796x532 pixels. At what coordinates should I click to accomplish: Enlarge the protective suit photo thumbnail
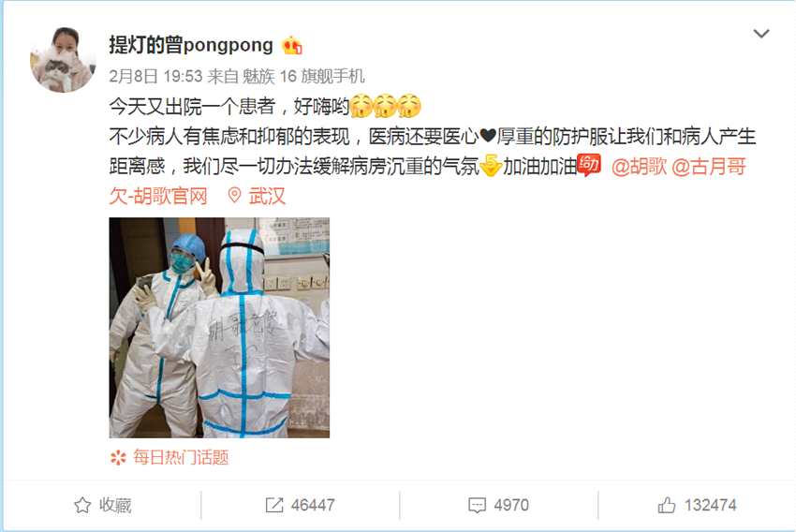219,328
